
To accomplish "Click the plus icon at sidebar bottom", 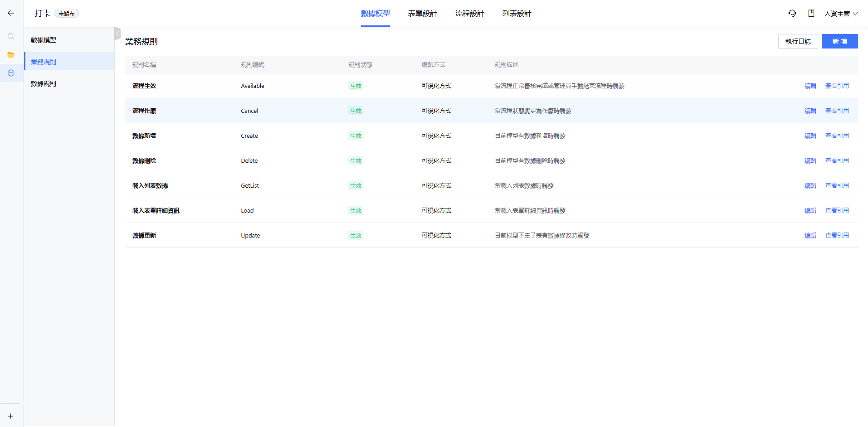I will pyautogui.click(x=10, y=416).
